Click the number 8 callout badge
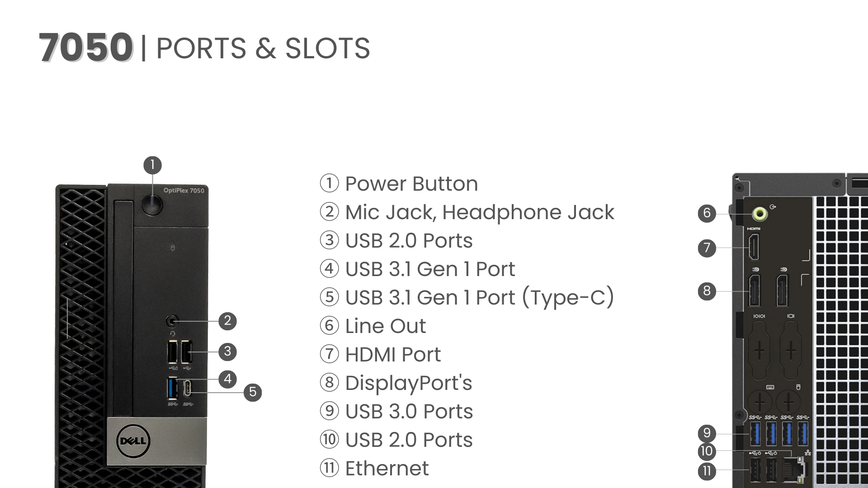The width and height of the screenshot is (868, 488). [x=707, y=291]
